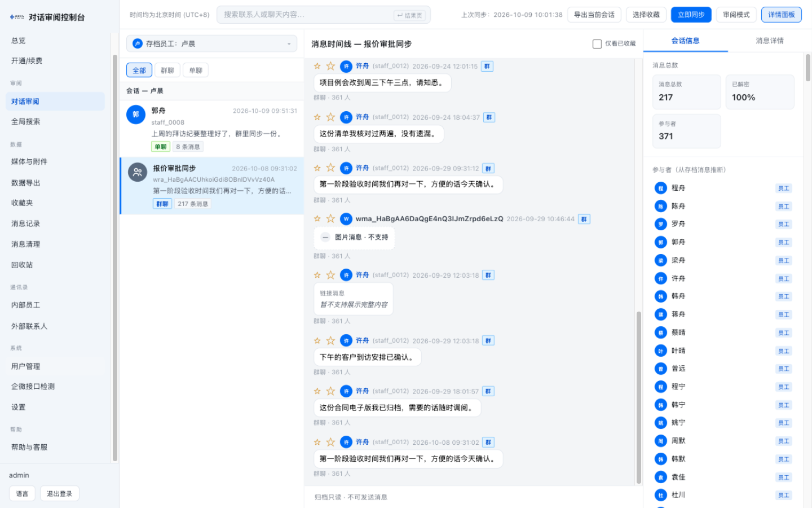The height and width of the screenshot is (508, 812).
Task: Click 周默 participant avatar
Action: click(x=661, y=441)
